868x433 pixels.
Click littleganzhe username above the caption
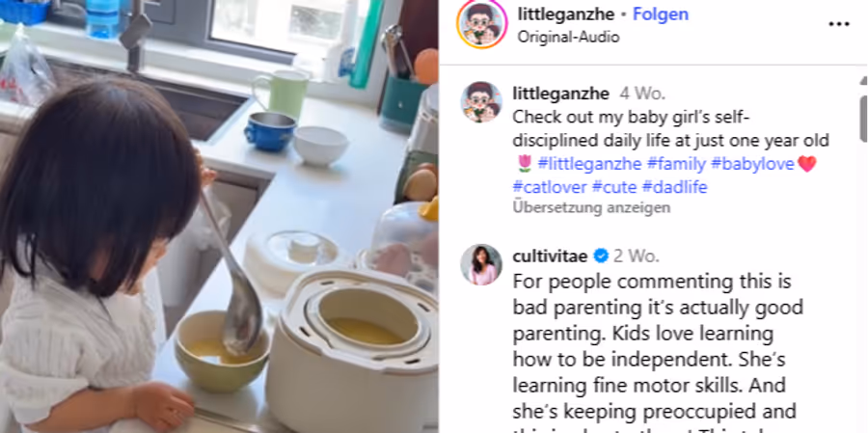560,94
